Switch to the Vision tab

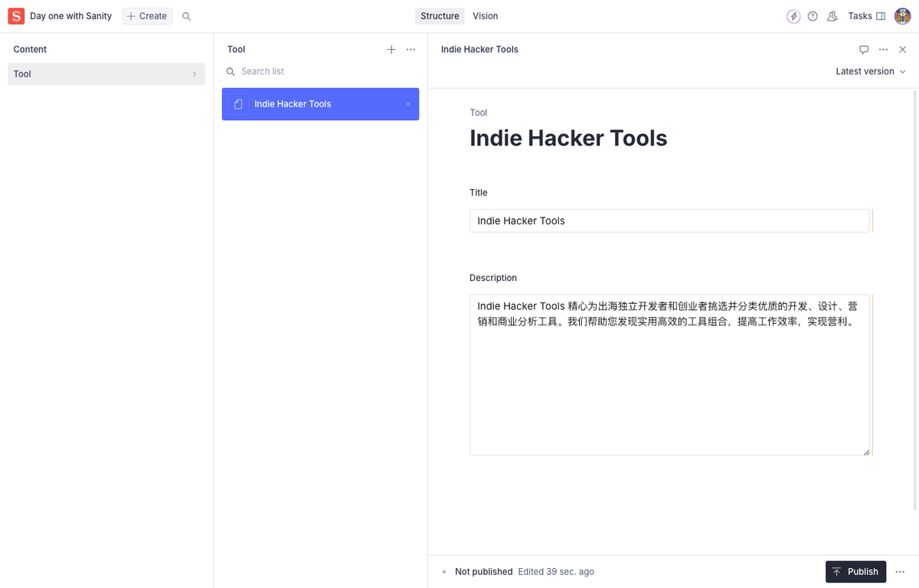point(486,16)
